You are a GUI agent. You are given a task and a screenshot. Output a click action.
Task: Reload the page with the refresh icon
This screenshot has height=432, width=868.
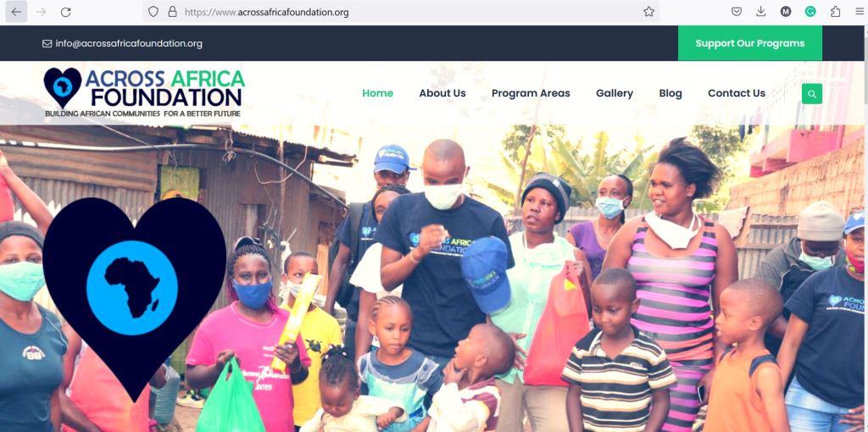(x=65, y=12)
